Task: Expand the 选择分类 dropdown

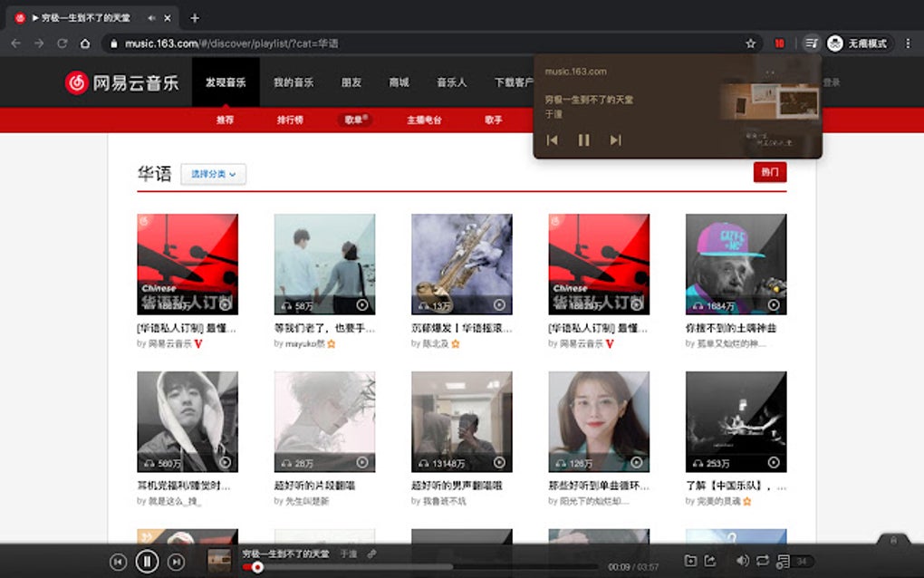Action: (x=213, y=174)
